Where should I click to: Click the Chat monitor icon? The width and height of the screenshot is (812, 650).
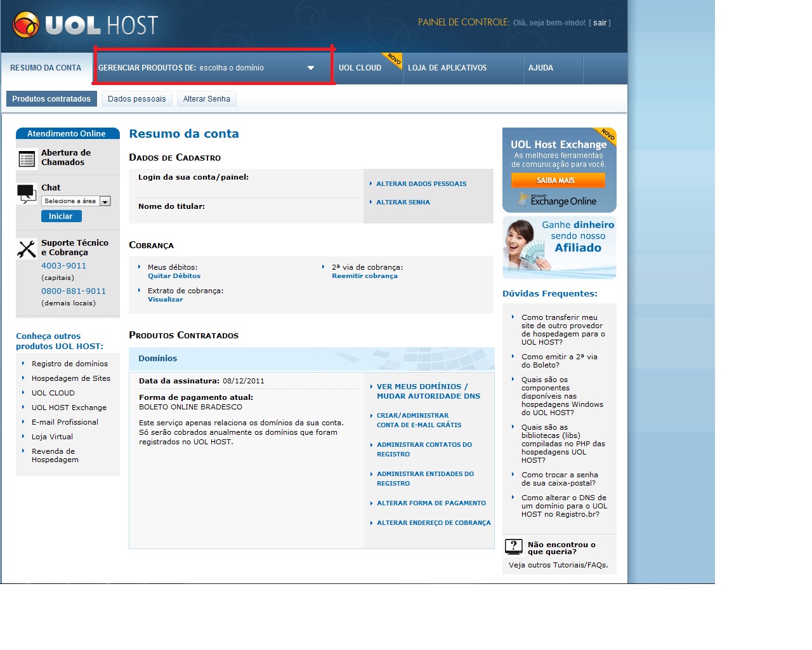[x=27, y=194]
